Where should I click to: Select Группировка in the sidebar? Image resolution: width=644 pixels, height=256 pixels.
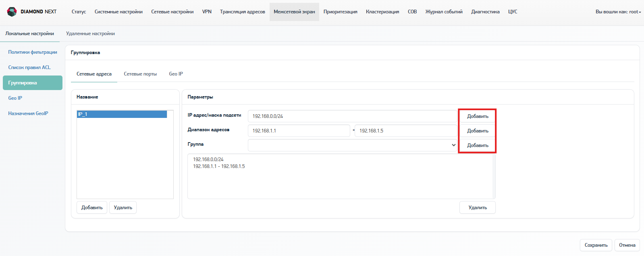(x=33, y=83)
